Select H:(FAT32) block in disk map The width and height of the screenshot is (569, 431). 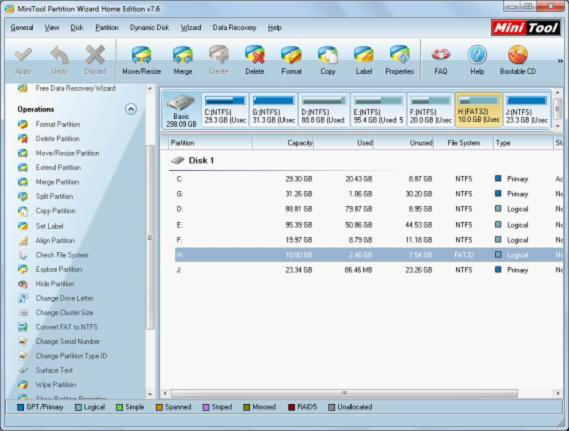coord(479,110)
